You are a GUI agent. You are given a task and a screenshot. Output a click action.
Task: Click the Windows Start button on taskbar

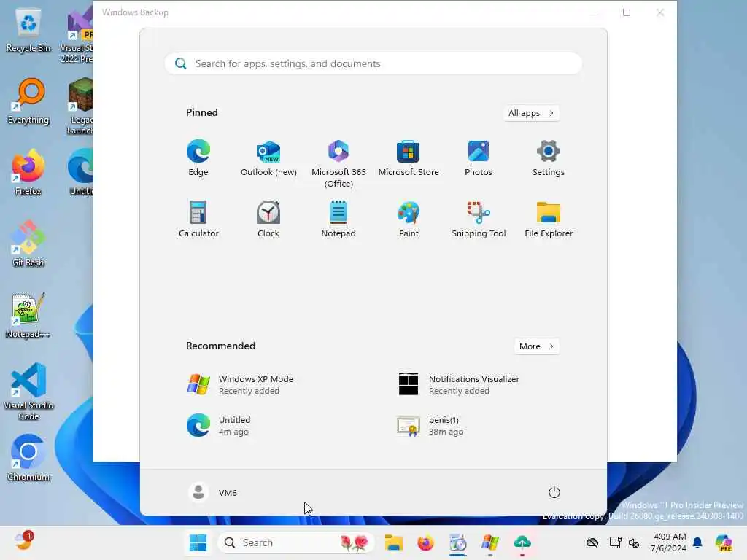[x=198, y=542]
